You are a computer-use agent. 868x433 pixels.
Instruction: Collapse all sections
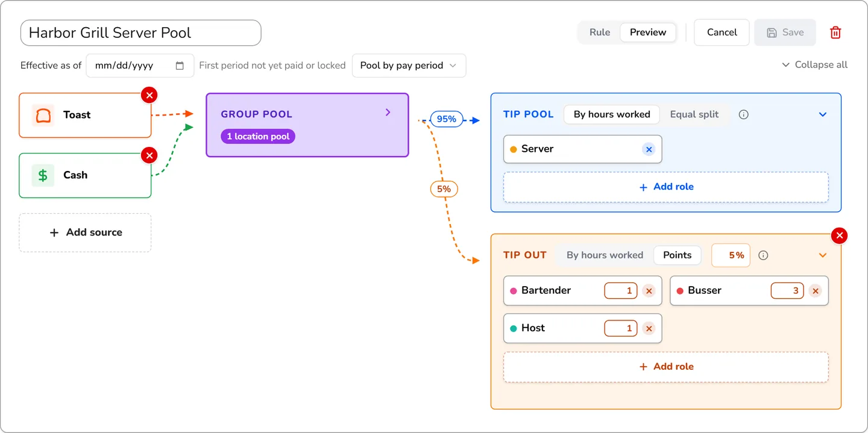[x=814, y=64]
